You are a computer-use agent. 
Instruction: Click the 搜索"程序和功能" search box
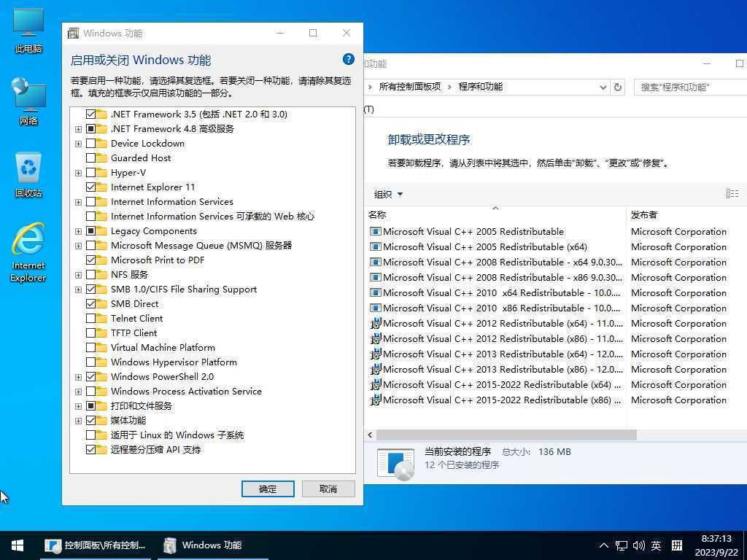[x=690, y=87]
